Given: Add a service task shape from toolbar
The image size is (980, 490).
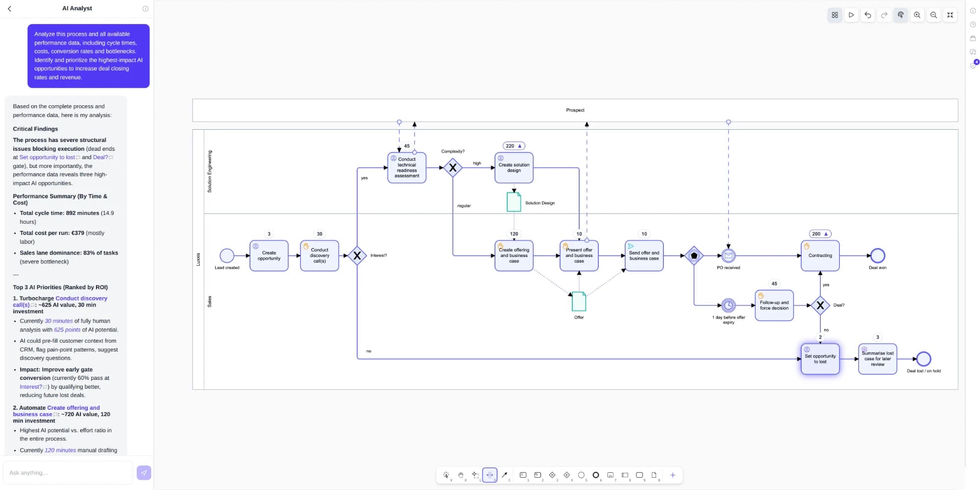Looking at the screenshot, I should (x=538, y=475).
